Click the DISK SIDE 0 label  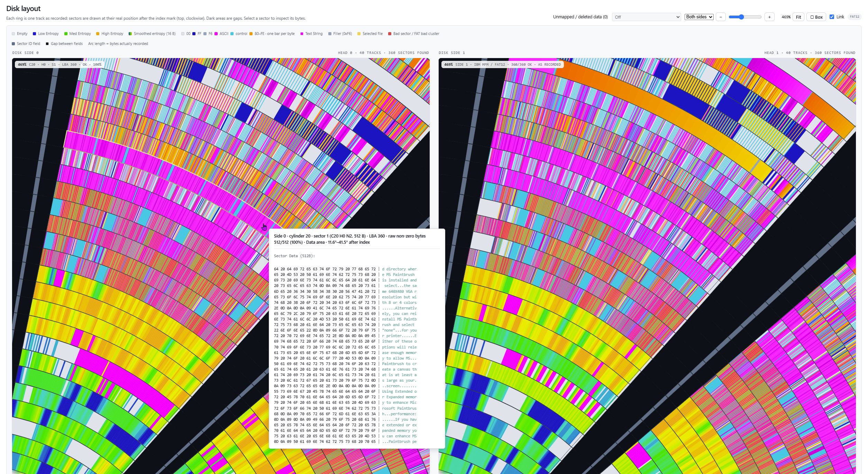pos(25,53)
